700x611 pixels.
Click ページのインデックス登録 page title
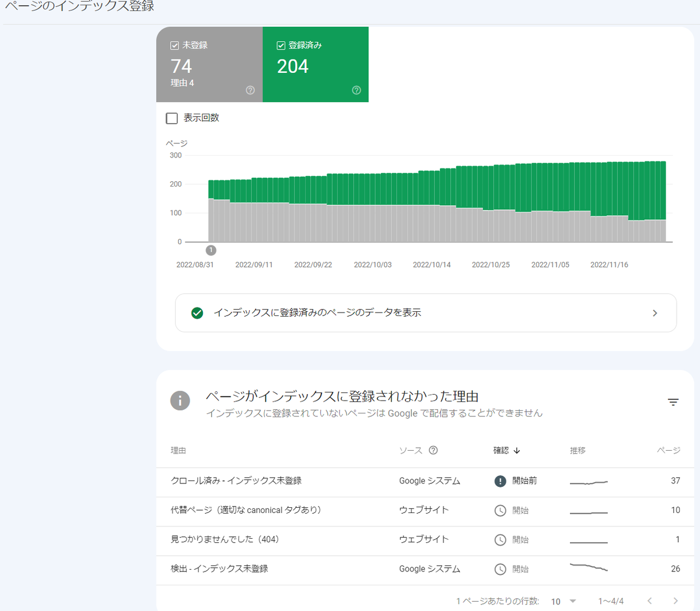79,6
